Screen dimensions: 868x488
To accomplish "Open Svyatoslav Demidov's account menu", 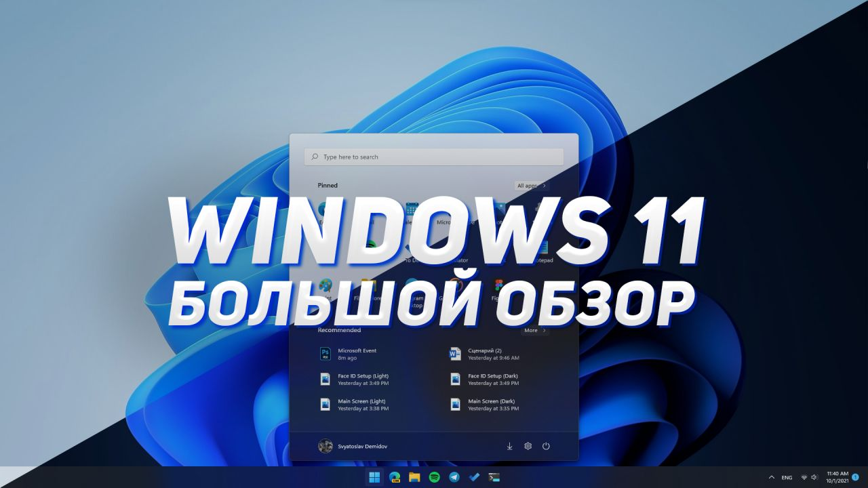I will click(x=353, y=446).
